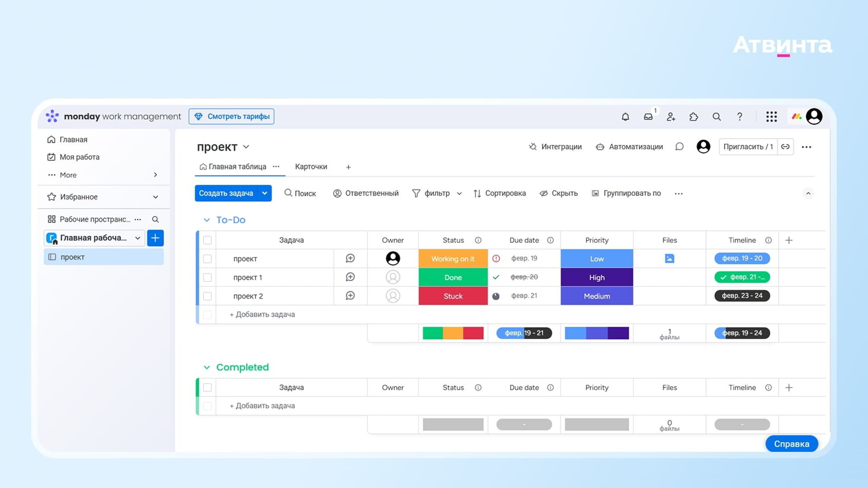
Task: Expand the Избранное section
Action: [x=155, y=197]
